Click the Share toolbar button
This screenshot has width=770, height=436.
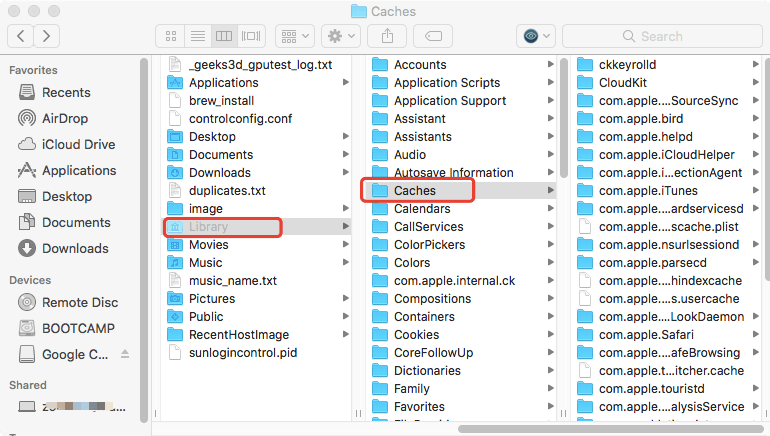click(x=386, y=36)
